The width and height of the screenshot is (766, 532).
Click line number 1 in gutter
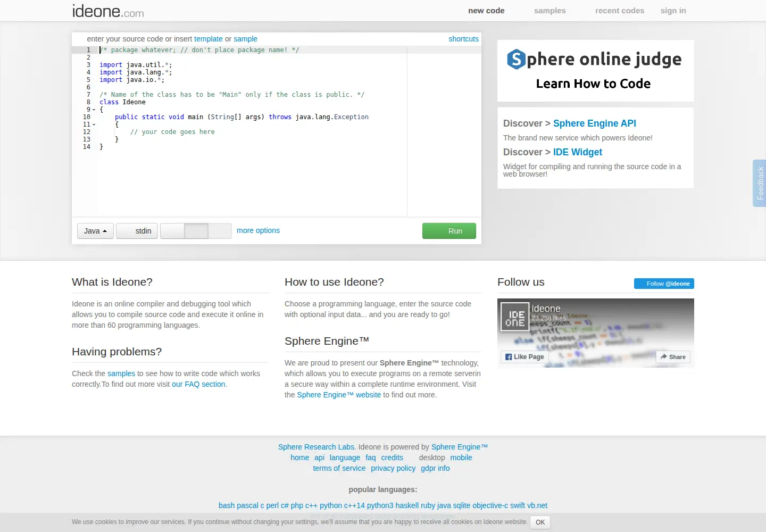(x=88, y=50)
